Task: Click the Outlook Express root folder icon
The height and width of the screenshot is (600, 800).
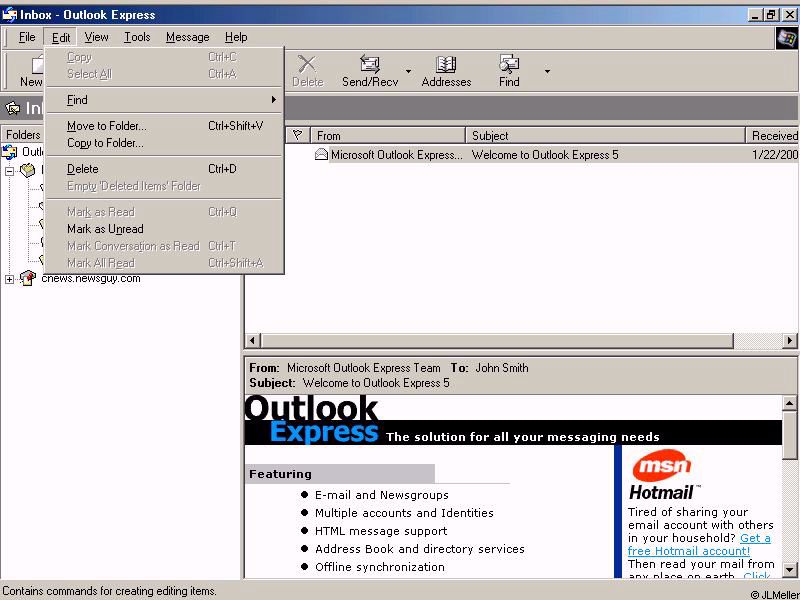Action: point(10,152)
